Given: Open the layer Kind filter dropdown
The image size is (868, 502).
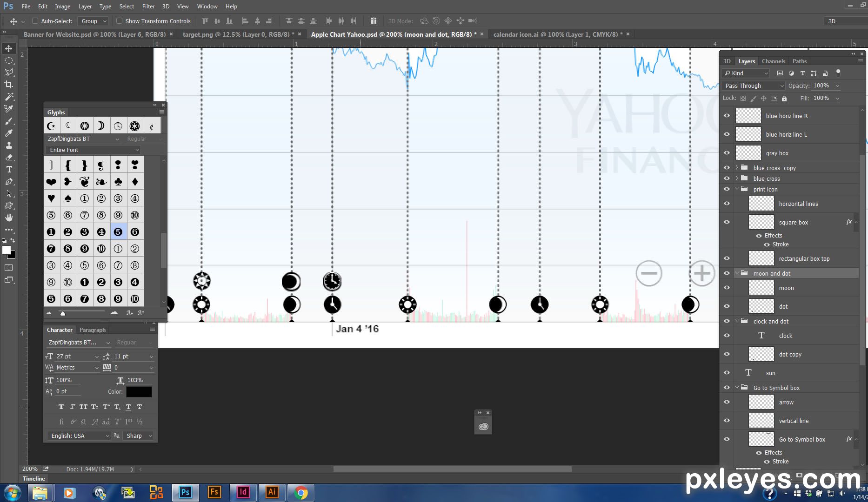Looking at the screenshot, I should [x=746, y=73].
